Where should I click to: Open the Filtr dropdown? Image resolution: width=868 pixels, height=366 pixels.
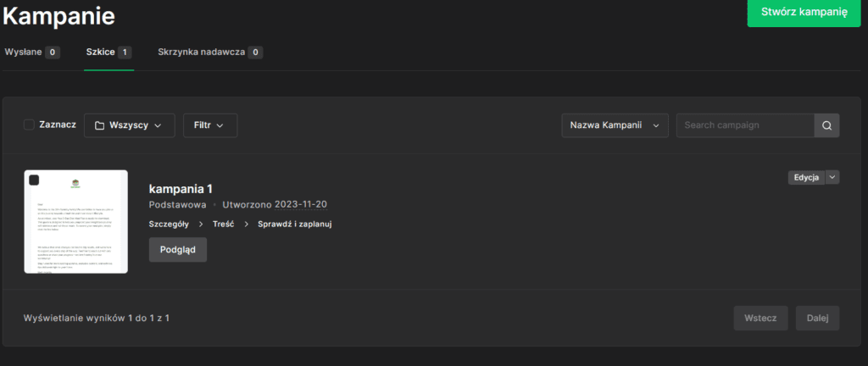coord(210,125)
